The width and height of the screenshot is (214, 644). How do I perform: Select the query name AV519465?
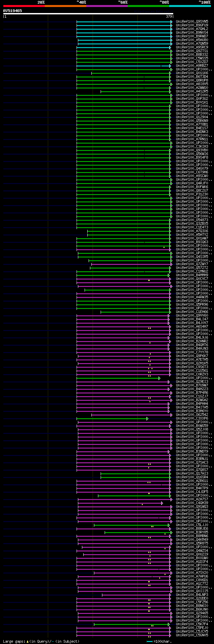coord(13,11)
